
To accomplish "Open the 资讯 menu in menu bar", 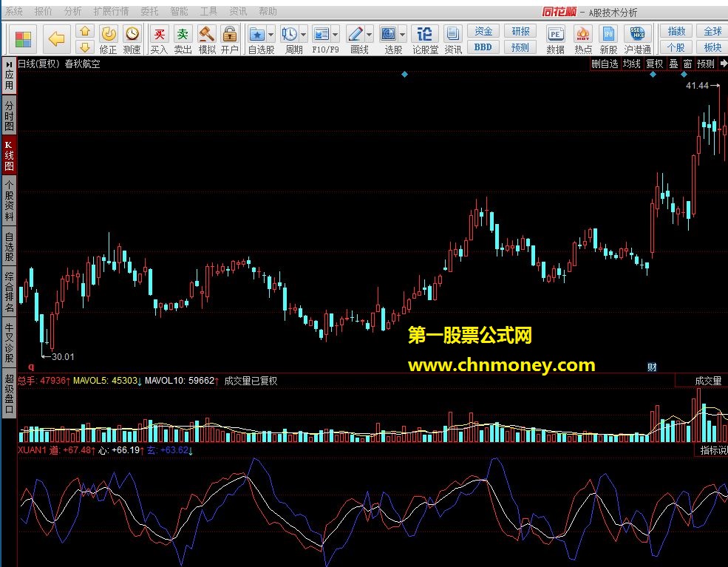I will 238,10.
